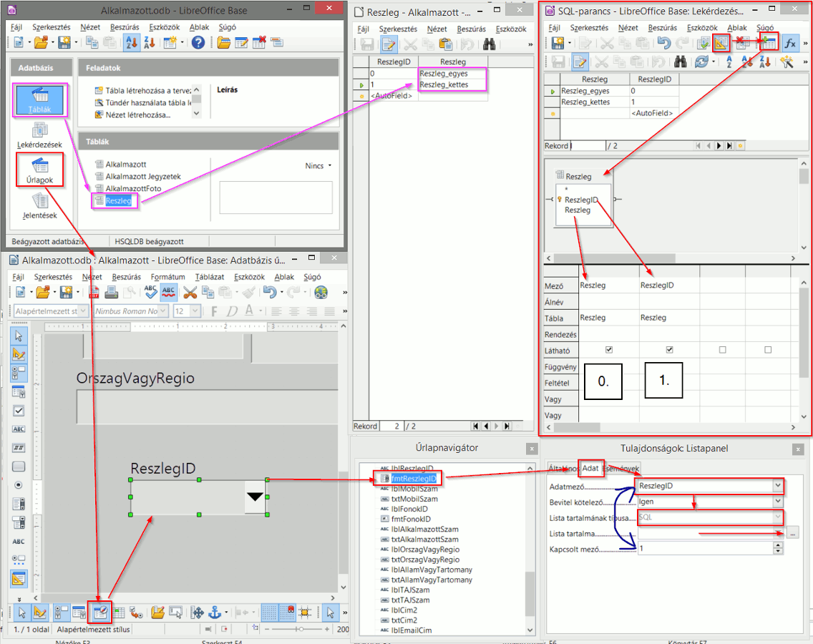Expand the Adatmező dropdown showing ReszlegID

[778, 486]
